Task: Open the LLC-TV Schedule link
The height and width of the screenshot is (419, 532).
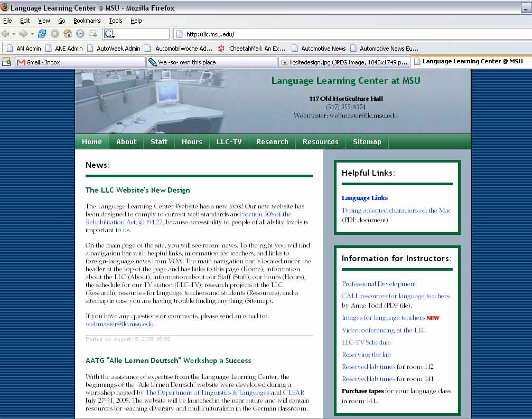Action: point(366,342)
